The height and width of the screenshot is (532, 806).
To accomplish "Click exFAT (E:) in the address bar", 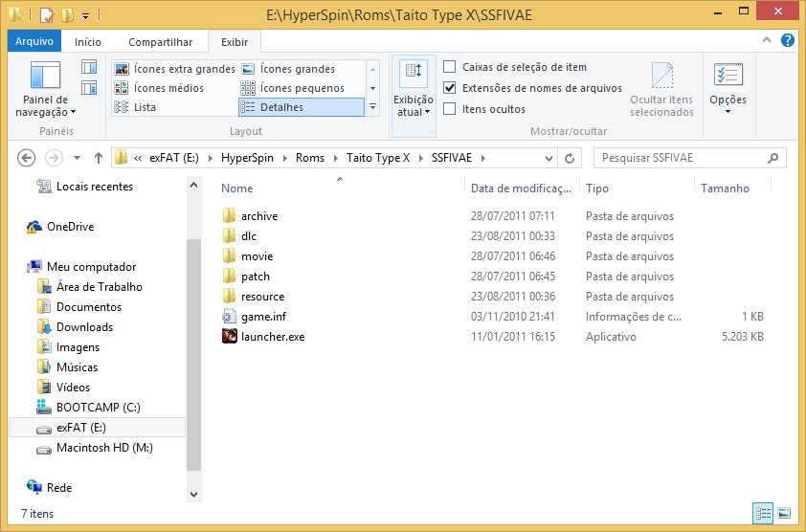I will click(174, 158).
